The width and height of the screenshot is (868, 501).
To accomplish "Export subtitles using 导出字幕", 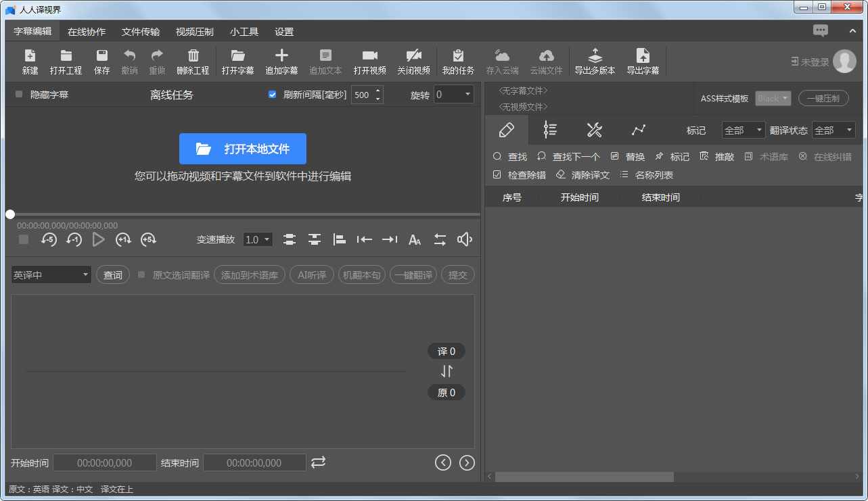I will tap(643, 62).
